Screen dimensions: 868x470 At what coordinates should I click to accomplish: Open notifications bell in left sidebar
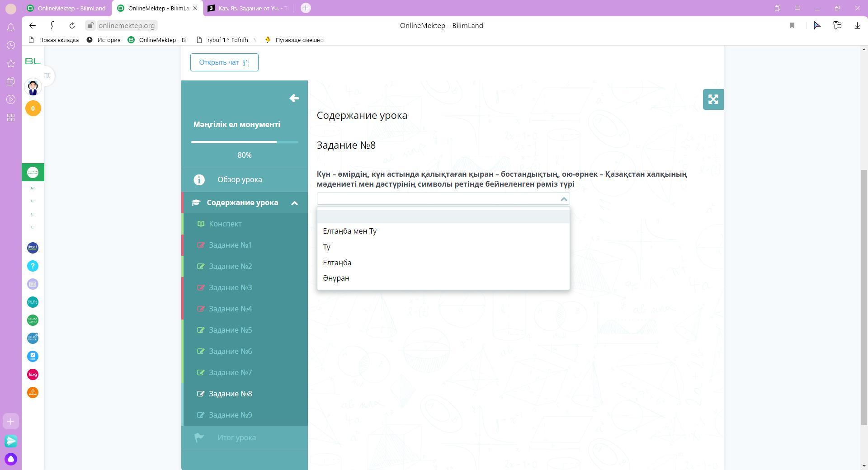tap(11, 28)
